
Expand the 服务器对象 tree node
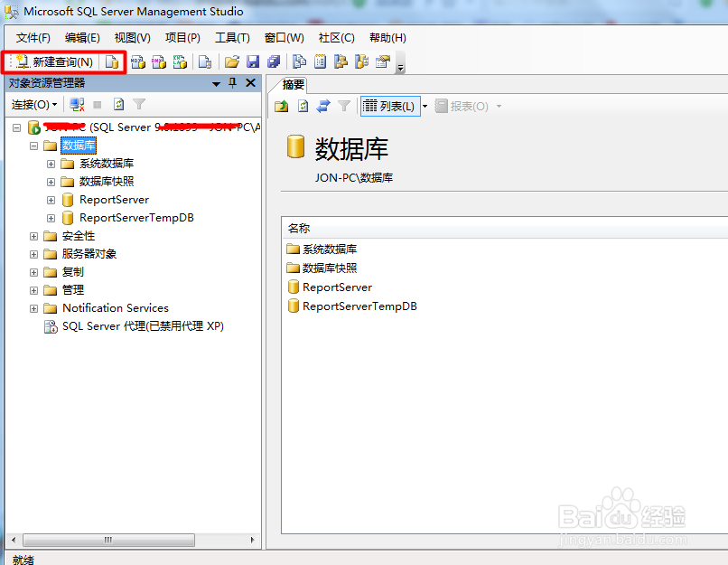(34, 254)
